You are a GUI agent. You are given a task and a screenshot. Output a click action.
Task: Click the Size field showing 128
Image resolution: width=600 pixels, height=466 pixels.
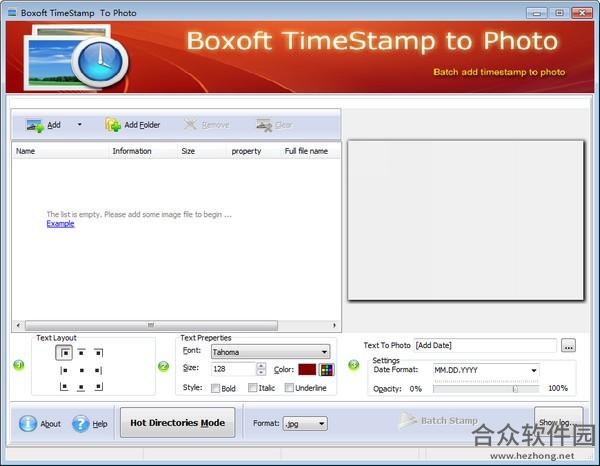tap(233, 369)
